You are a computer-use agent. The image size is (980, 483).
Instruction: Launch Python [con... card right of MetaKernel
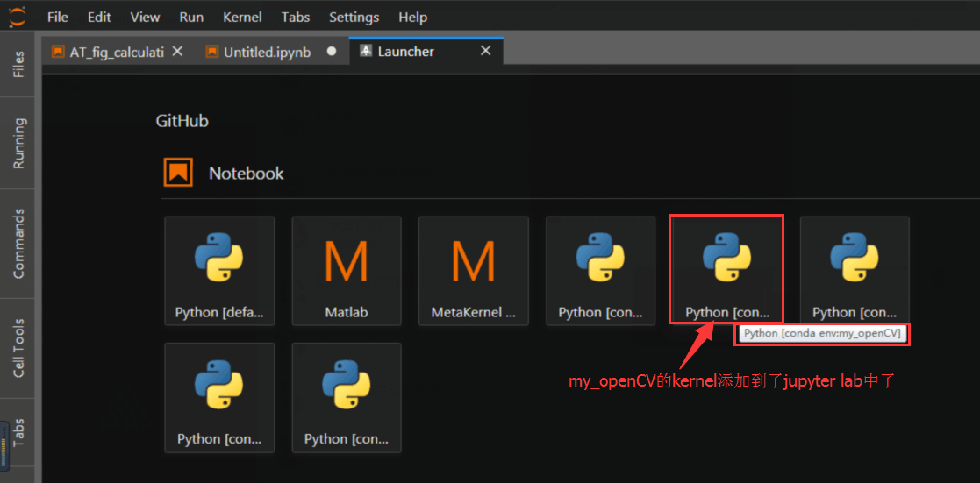coord(601,271)
